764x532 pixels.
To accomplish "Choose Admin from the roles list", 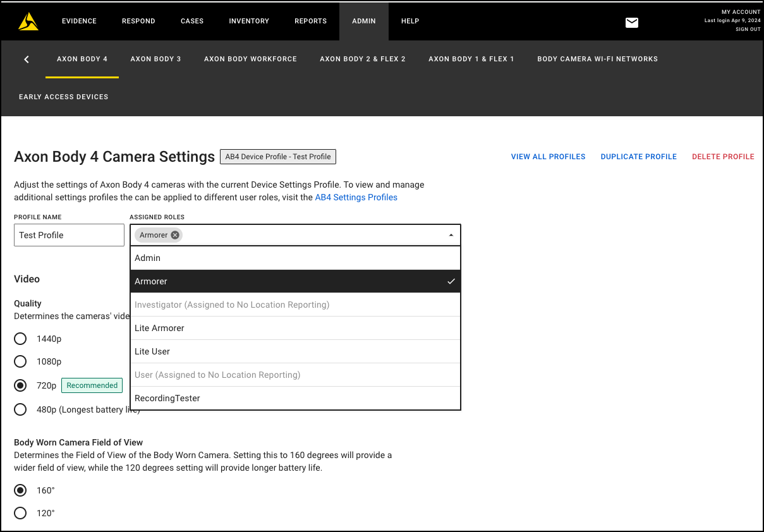I will pyautogui.click(x=295, y=258).
